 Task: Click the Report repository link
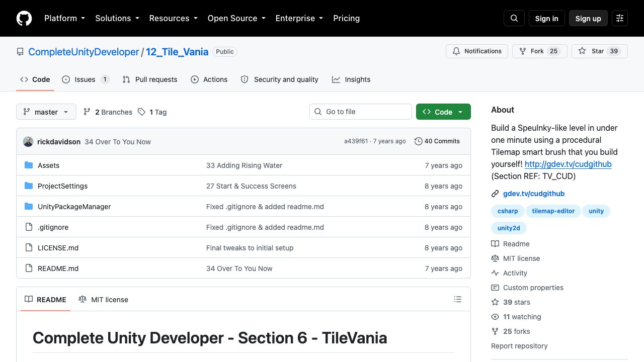pyautogui.click(x=519, y=346)
